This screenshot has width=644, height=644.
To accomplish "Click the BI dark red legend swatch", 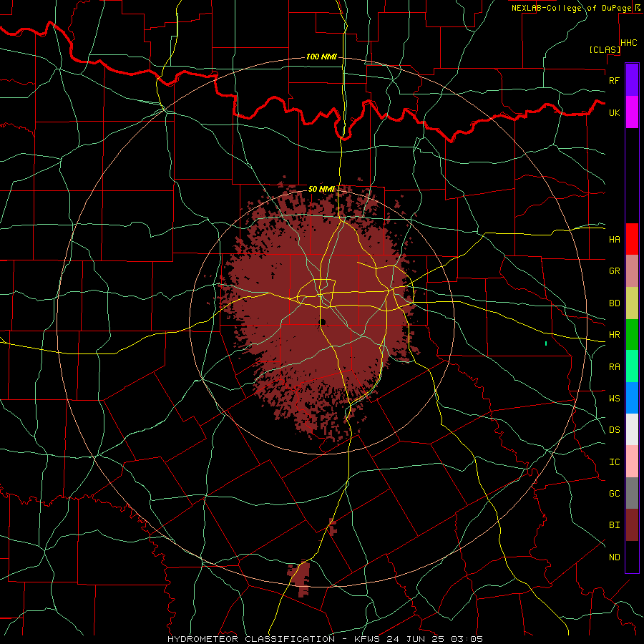I will pyautogui.click(x=632, y=525).
